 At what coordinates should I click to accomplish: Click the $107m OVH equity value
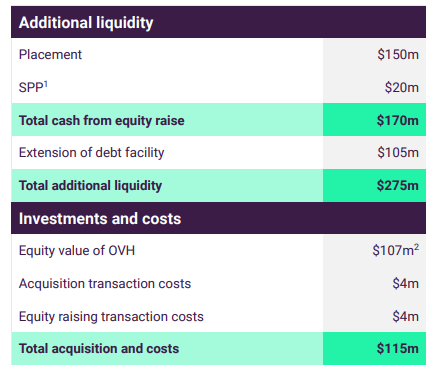(393, 250)
